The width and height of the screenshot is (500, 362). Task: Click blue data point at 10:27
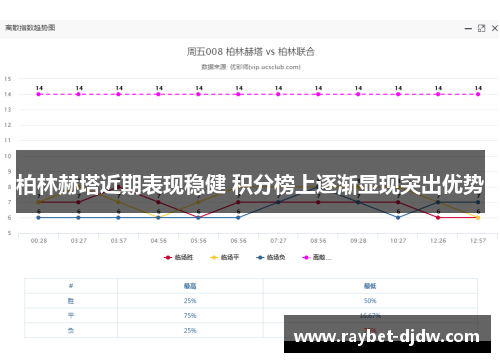[x=398, y=218]
